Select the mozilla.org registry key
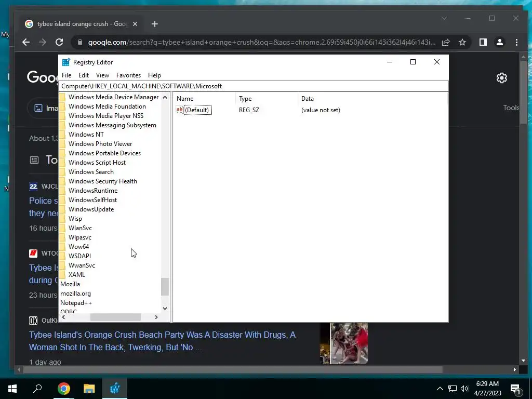Screen dimensions: 532x399 [x=75, y=294]
